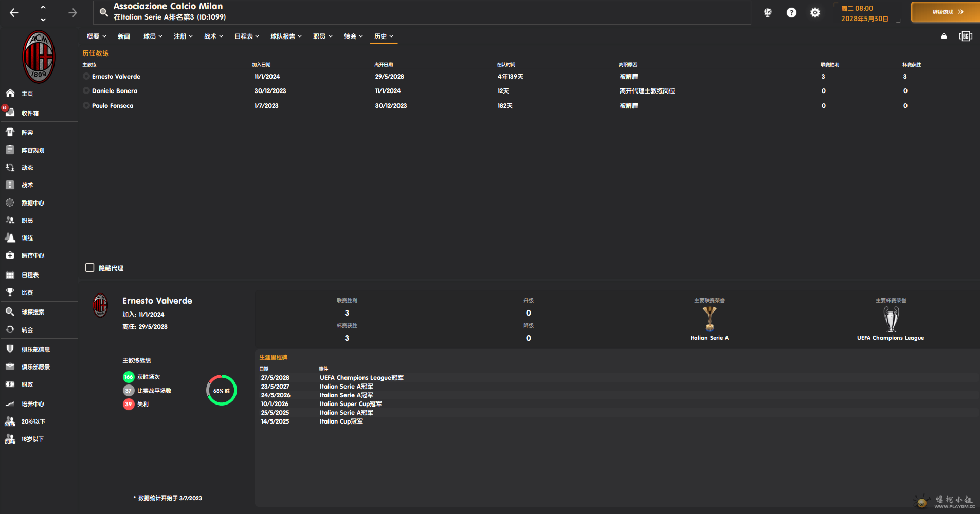Click the down chevron history arrow
Image resolution: width=980 pixels, height=514 pixels.
tap(43, 20)
